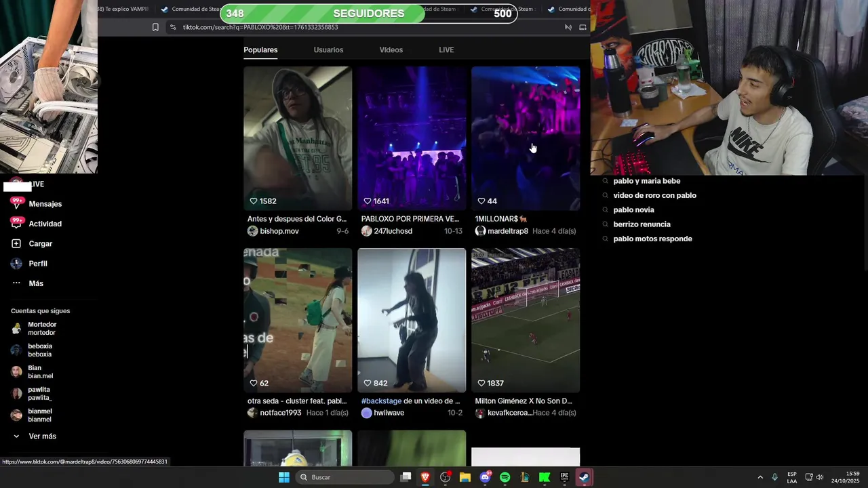Click the ESP LAA language indicator

792,477
